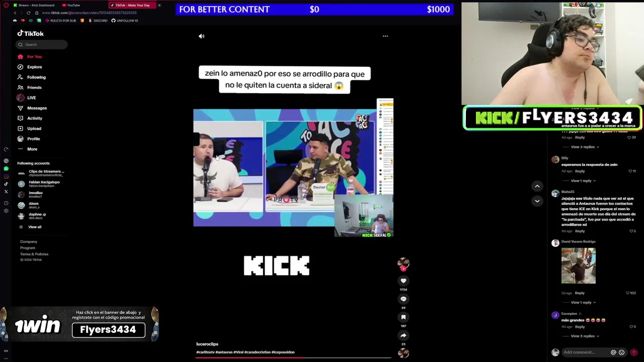Open Instagram in the Opera sidebar
Viewport: 644px width, 362px height.
(x=6, y=176)
